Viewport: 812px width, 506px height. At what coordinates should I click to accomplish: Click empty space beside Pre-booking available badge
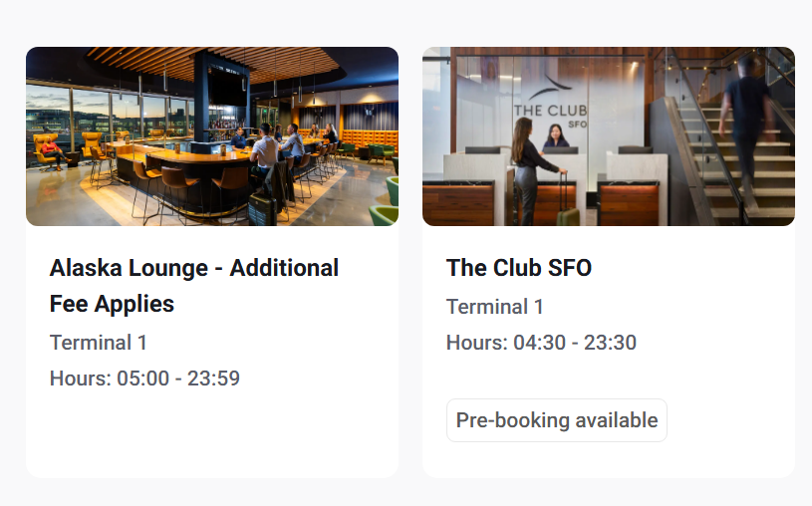pos(727,420)
